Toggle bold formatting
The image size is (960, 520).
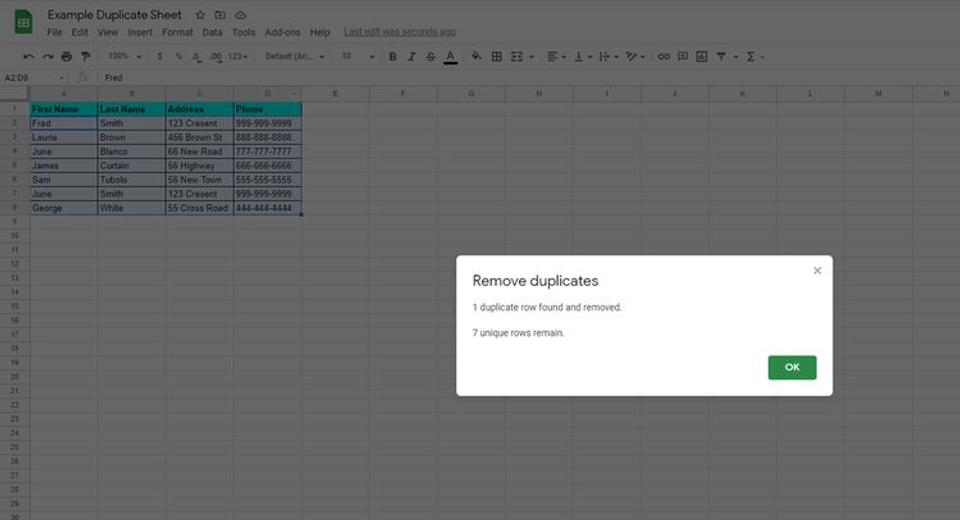click(392, 56)
